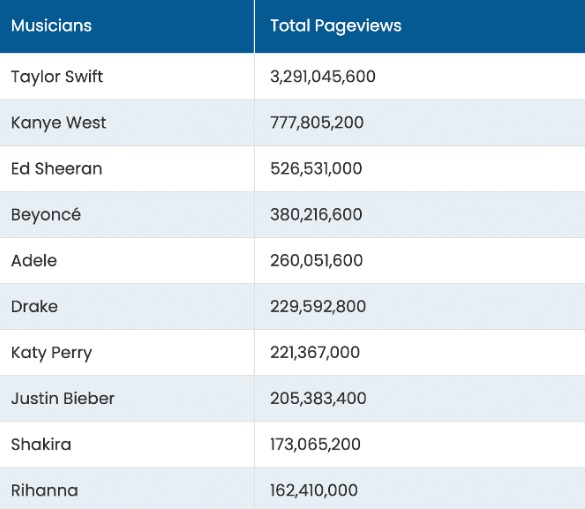Select the Shakira name cell
The image size is (585, 509).
pyautogui.click(x=127, y=444)
